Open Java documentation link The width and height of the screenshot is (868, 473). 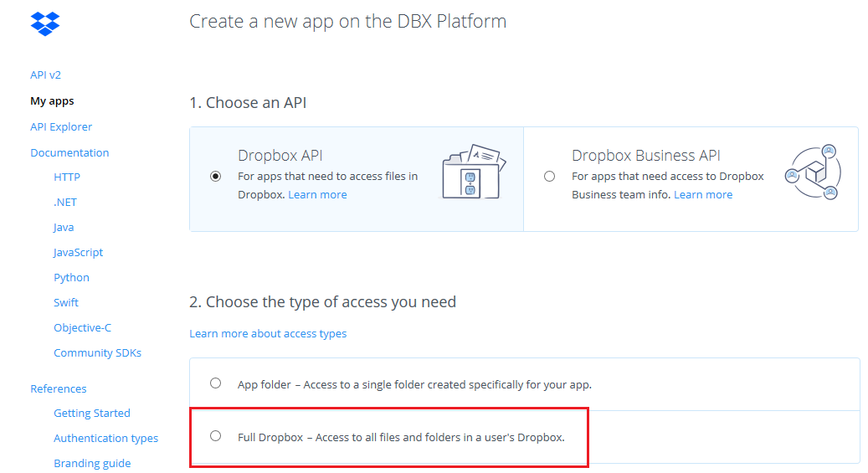(x=64, y=228)
